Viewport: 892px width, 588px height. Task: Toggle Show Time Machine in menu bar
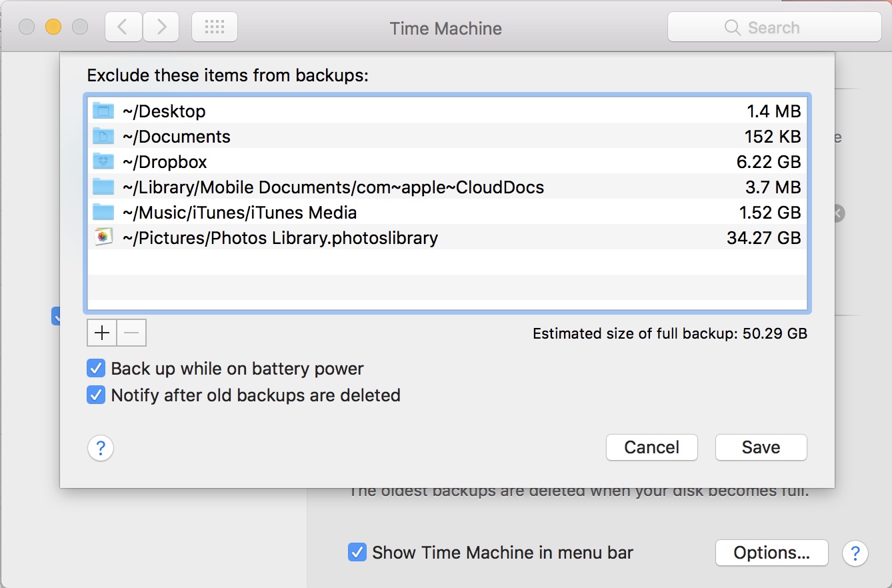(357, 553)
